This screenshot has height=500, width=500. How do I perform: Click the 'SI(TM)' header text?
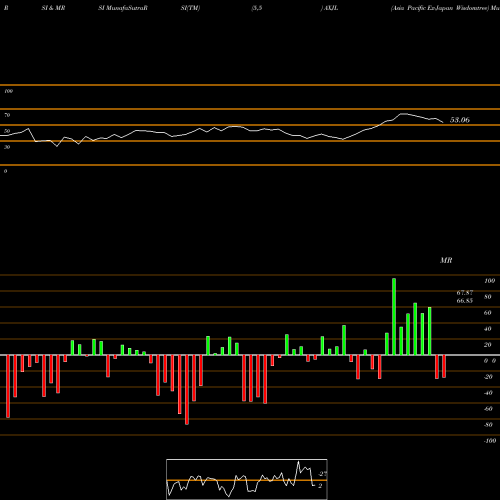[x=190, y=8]
